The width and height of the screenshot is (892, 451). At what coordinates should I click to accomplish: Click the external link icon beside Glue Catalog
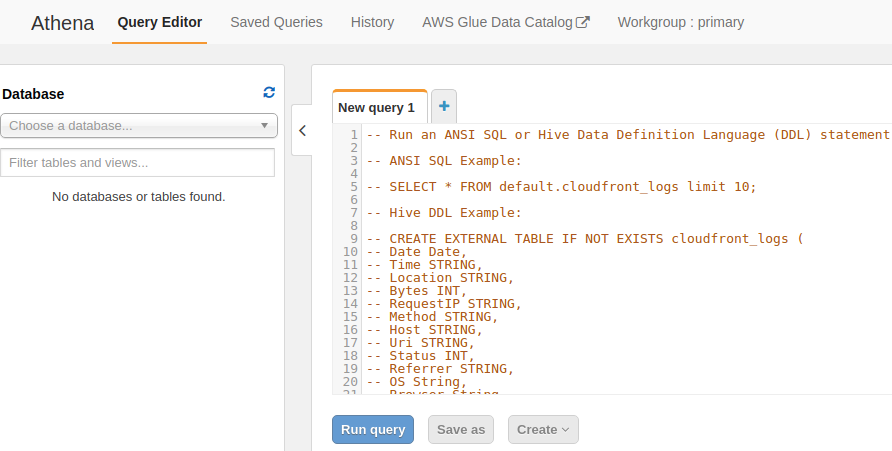coord(583,22)
